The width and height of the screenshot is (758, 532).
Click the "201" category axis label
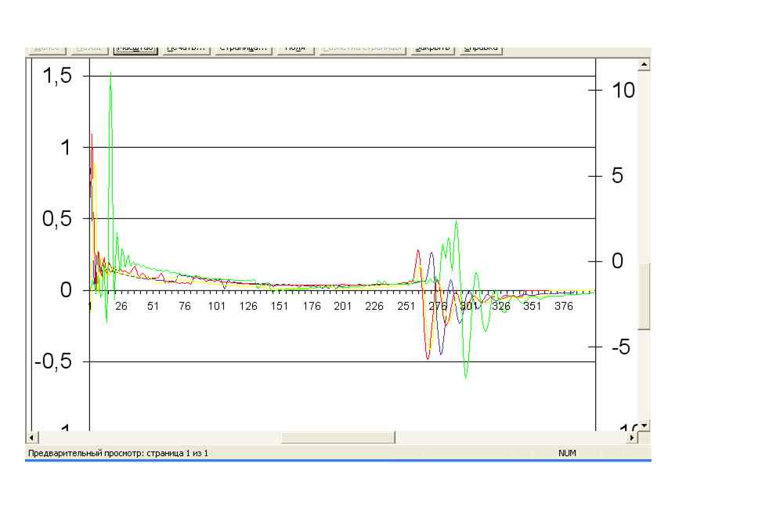(343, 306)
